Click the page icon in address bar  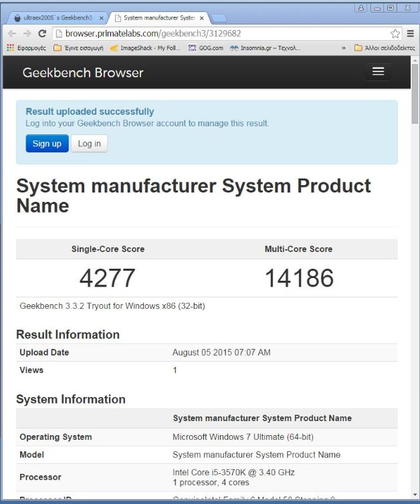[x=59, y=33]
